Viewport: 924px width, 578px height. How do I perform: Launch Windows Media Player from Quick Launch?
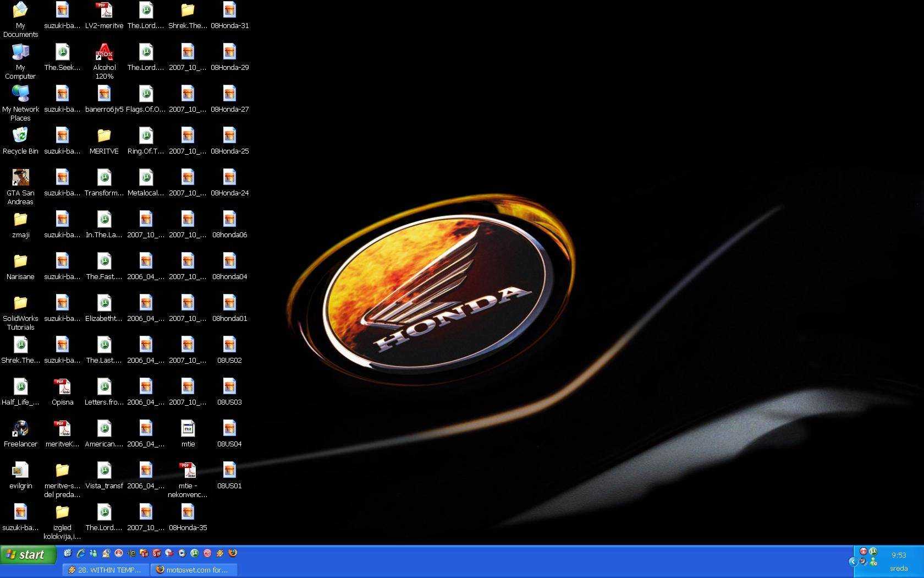(x=182, y=553)
